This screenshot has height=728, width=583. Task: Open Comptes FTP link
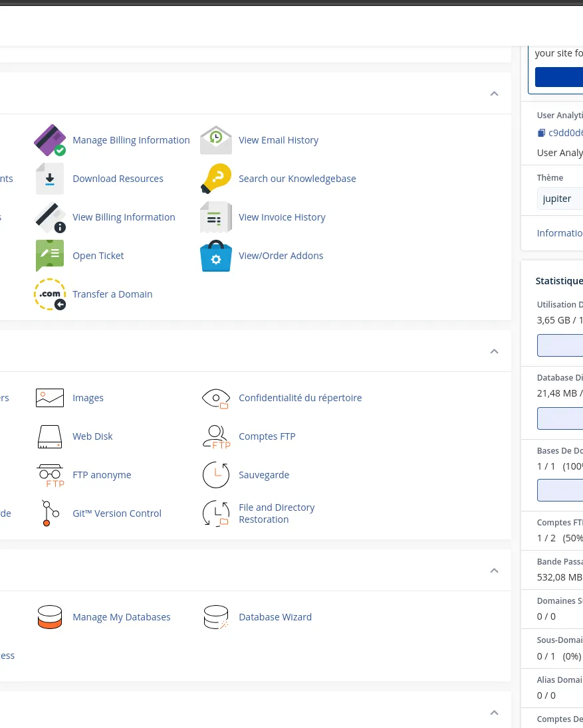[x=267, y=436]
